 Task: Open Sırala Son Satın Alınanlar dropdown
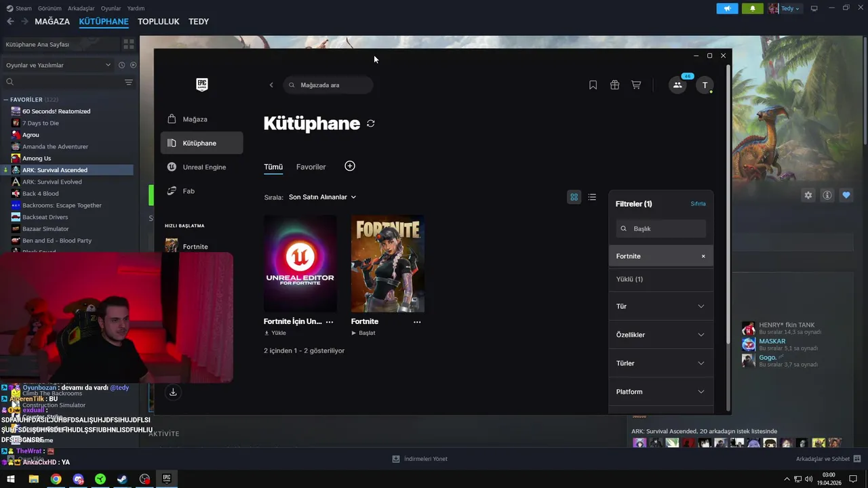click(322, 197)
